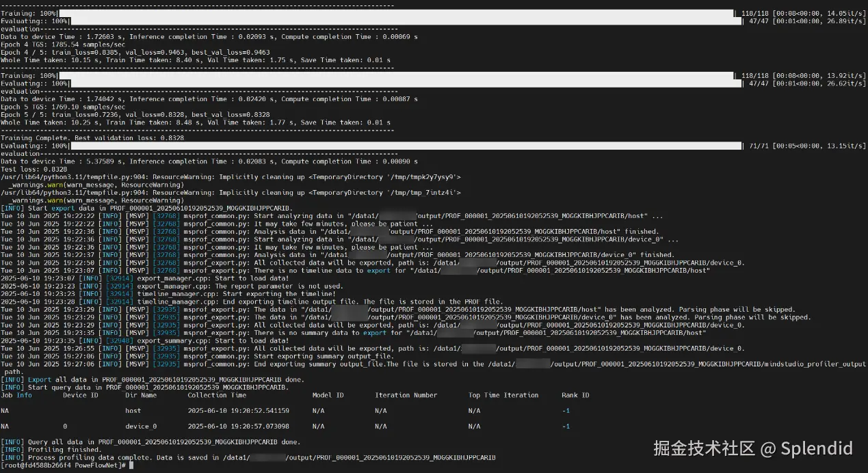Image resolution: width=868 pixels, height=473 pixels.
Task: Click the 'Rank ID' column header
Action: coord(575,395)
